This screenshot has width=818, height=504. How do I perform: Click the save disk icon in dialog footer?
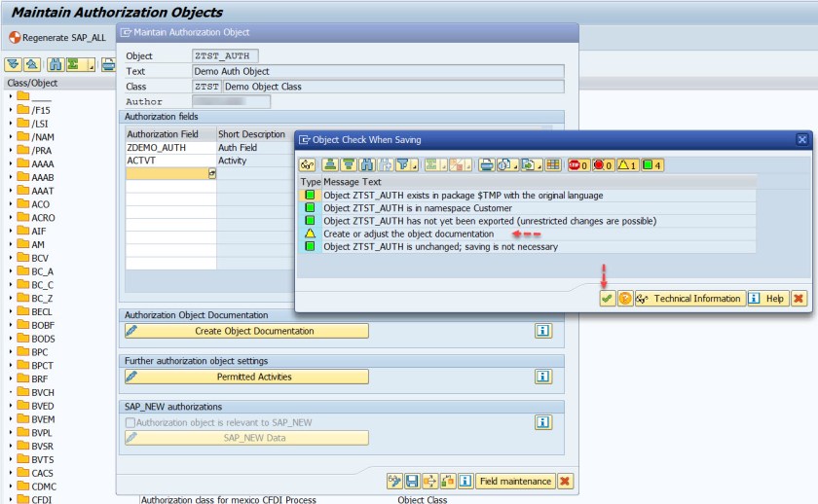click(x=412, y=481)
